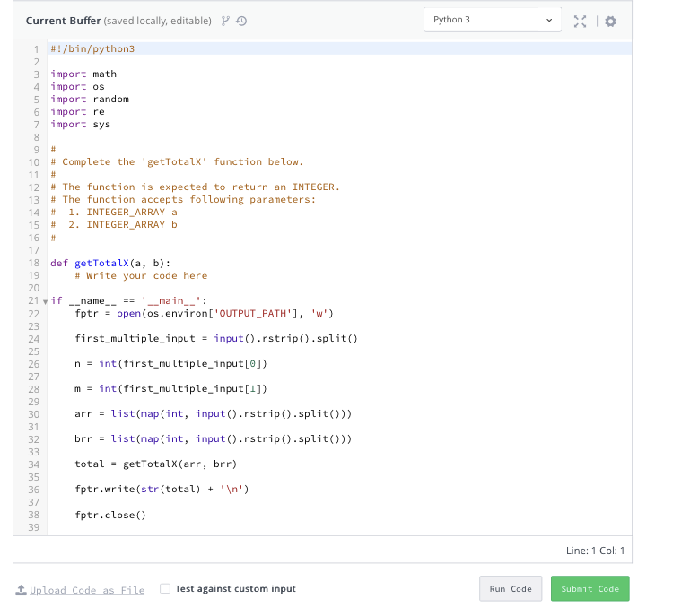Image resolution: width=673 pixels, height=616 pixels.
Task: Click the 'arr = list(map(int' line
Action: 213,414
